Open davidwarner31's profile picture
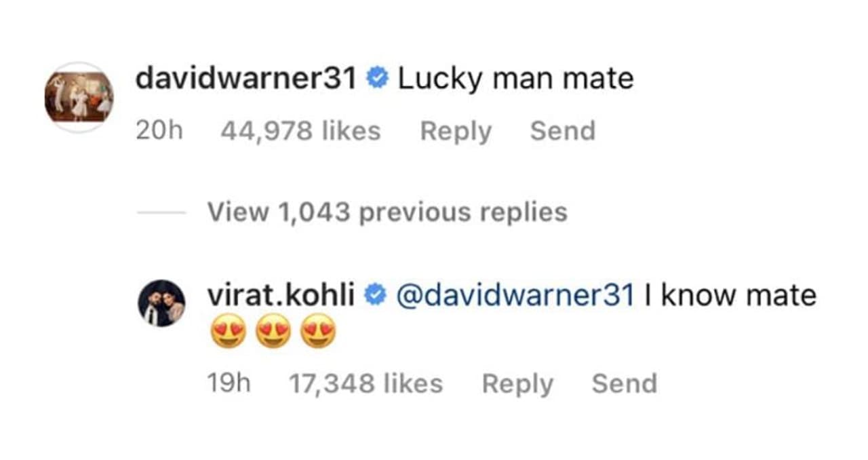This screenshot has width=868, height=460. (x=79, y=97)
